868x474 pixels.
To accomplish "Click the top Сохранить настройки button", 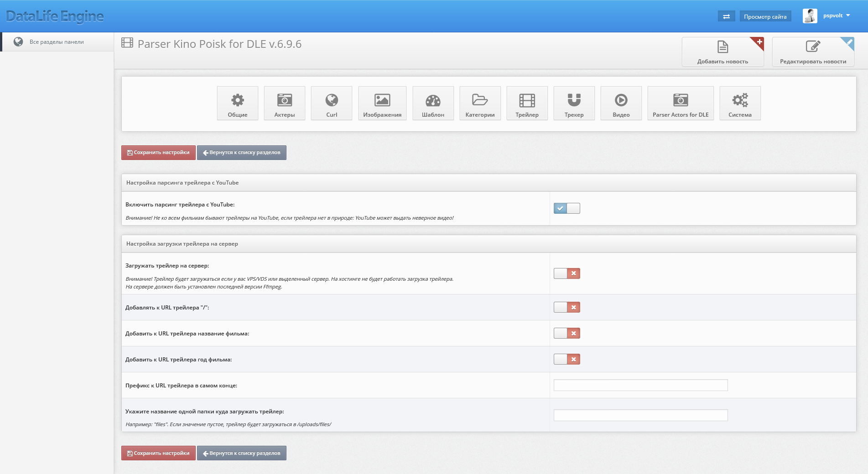I will click(x=158, y=153).
